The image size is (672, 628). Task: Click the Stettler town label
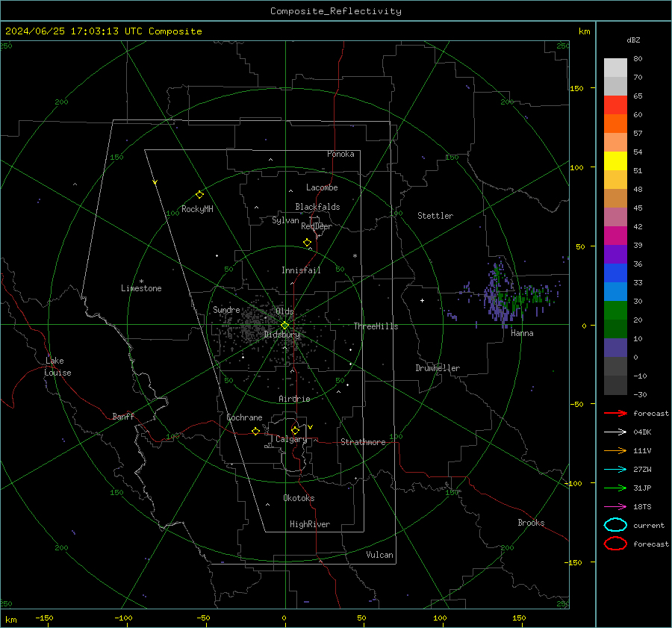pyautogui.click(x=435, y=216)
